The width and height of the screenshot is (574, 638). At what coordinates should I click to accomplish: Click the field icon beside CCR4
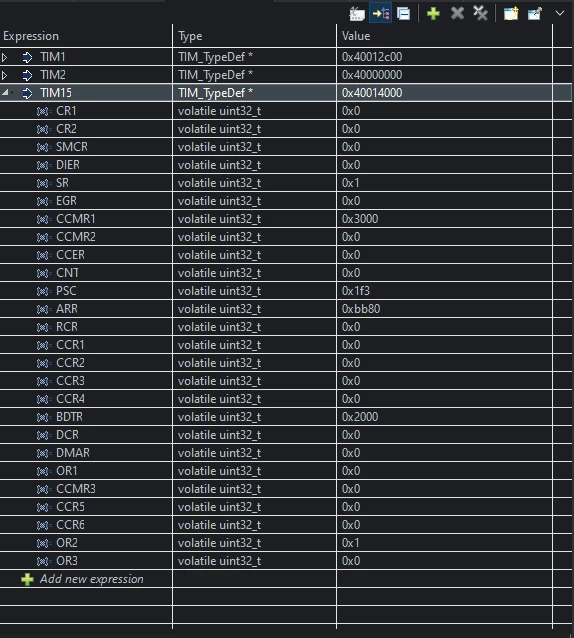[44, 399]
